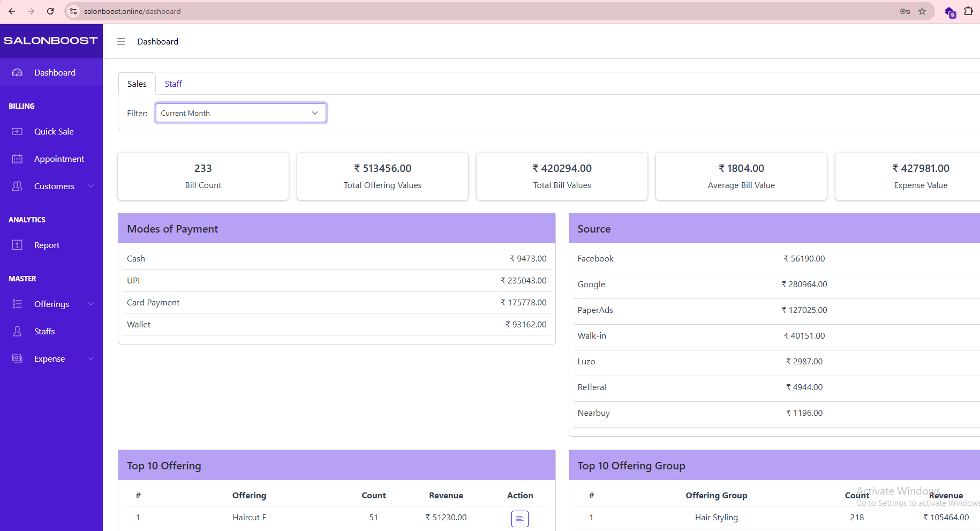Open Expense menu label
Viewport: 980px width, 531px height.
click(x=49, y=358)
